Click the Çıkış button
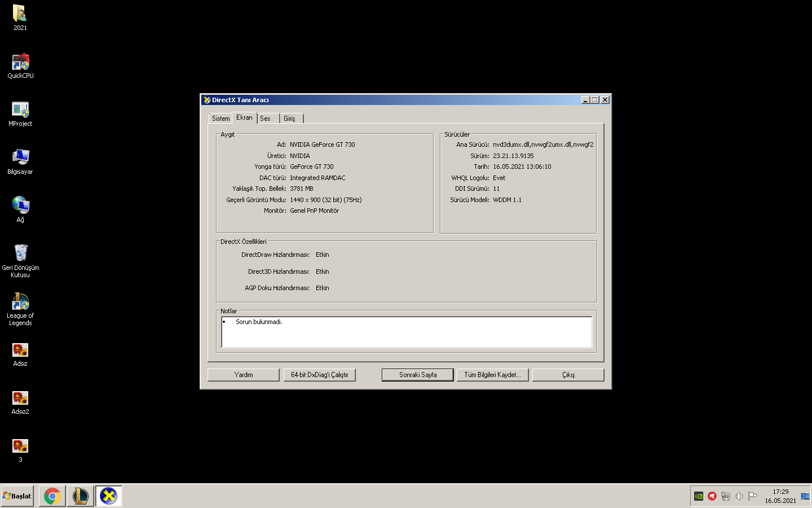 pyautogui.click(x=568, y=375)
